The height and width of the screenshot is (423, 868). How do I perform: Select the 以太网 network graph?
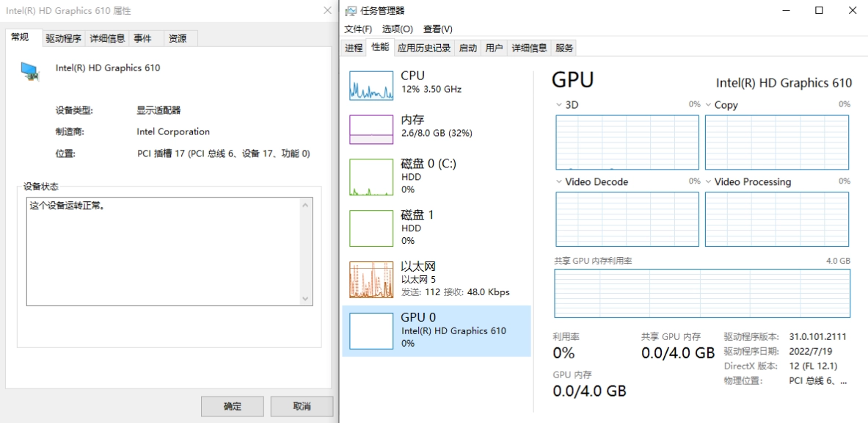tap(371, 280)
